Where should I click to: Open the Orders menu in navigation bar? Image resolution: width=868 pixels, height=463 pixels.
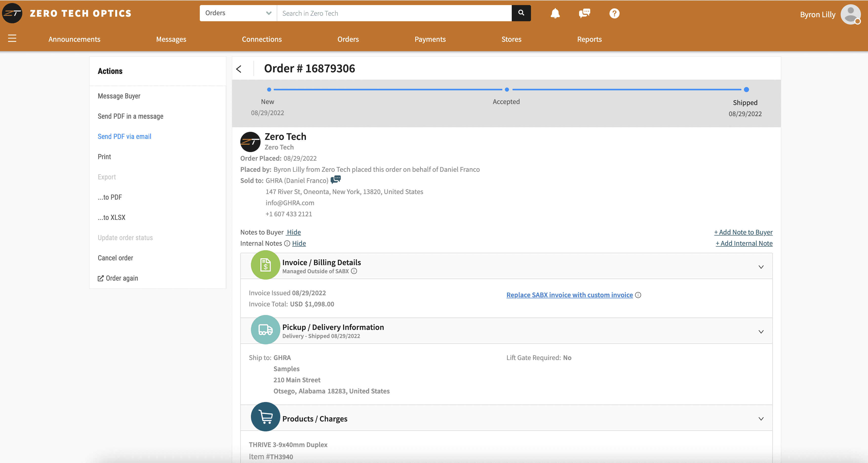[348, 39]
